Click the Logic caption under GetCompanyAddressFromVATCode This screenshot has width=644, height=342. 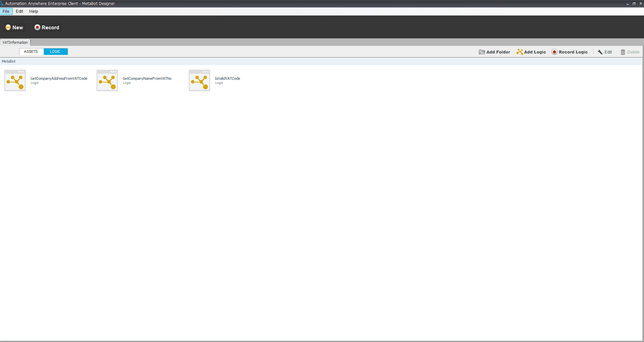click(35, 83)
